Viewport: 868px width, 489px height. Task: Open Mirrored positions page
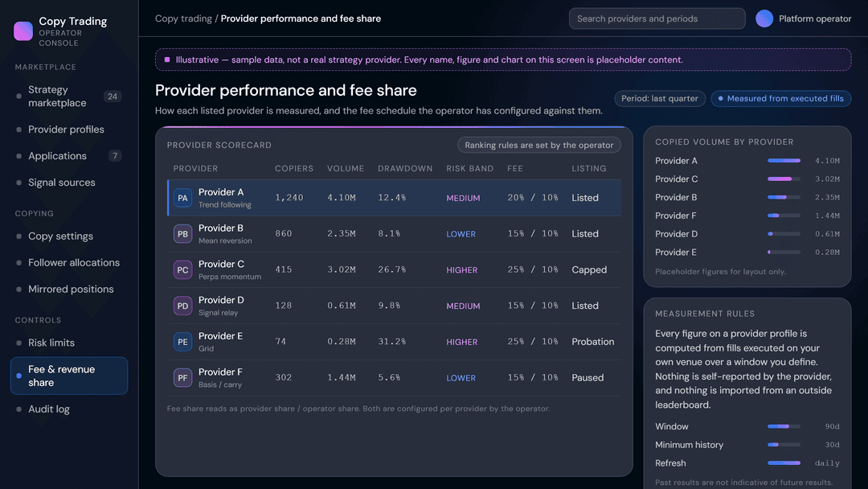point(68,290)
